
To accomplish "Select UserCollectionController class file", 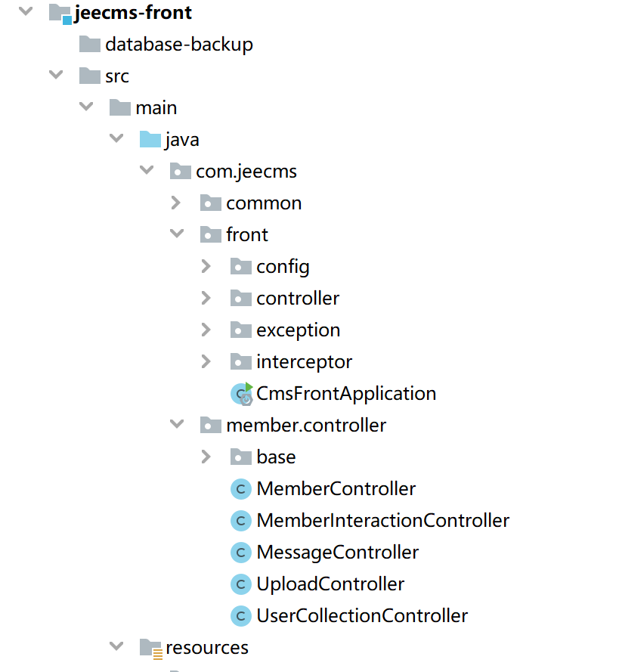I will (x=362, y=616).
